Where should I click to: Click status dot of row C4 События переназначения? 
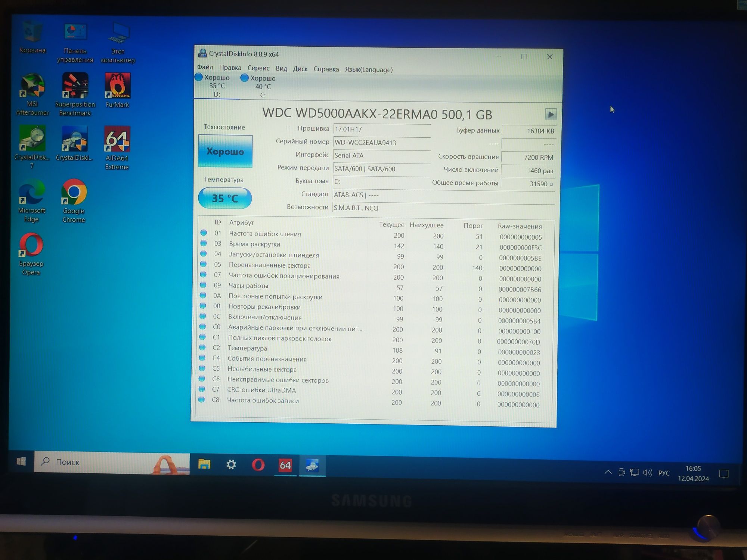[x=202, y=358]
